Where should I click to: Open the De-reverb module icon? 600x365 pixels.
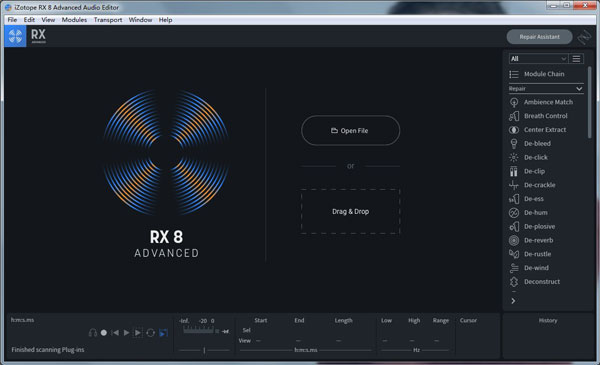(x=514, y=240)
